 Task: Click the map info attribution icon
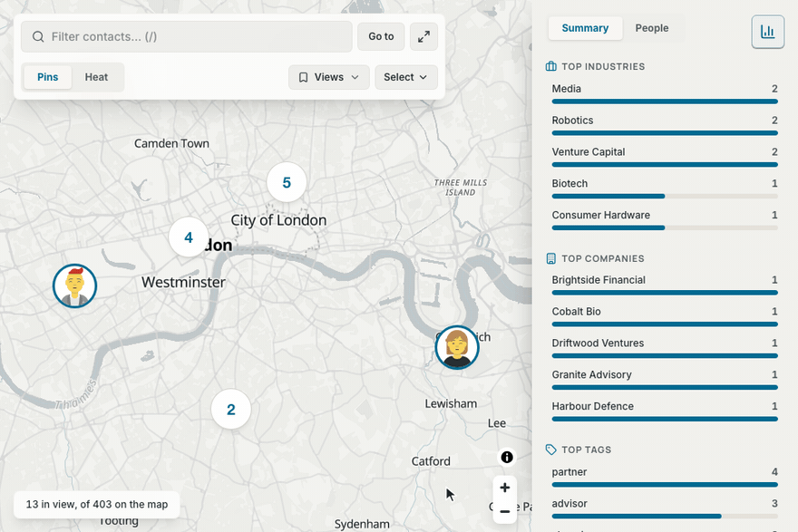(x=506, y=457)
